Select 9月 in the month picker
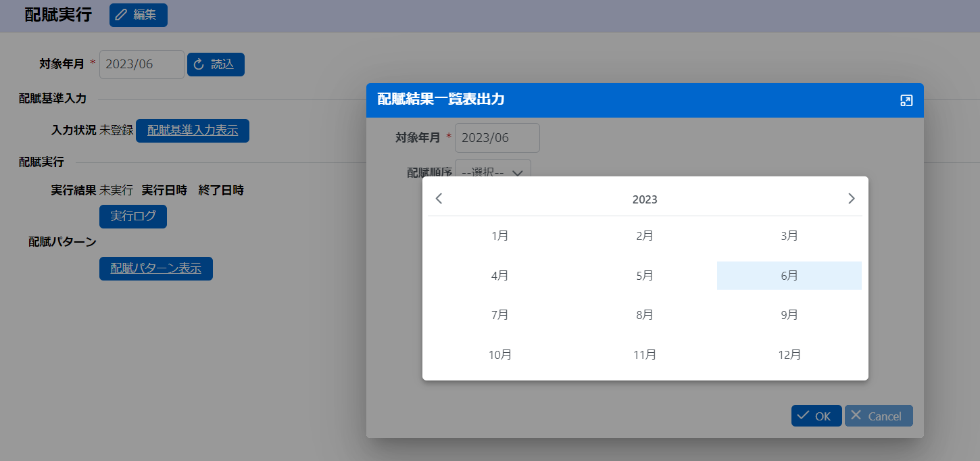The image size is (980, 461). [789, 315]
